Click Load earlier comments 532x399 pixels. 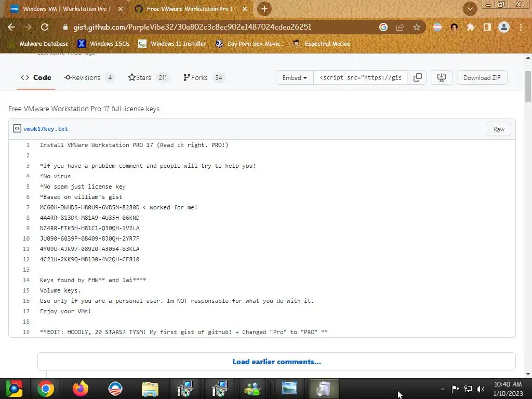pos(276,362)
